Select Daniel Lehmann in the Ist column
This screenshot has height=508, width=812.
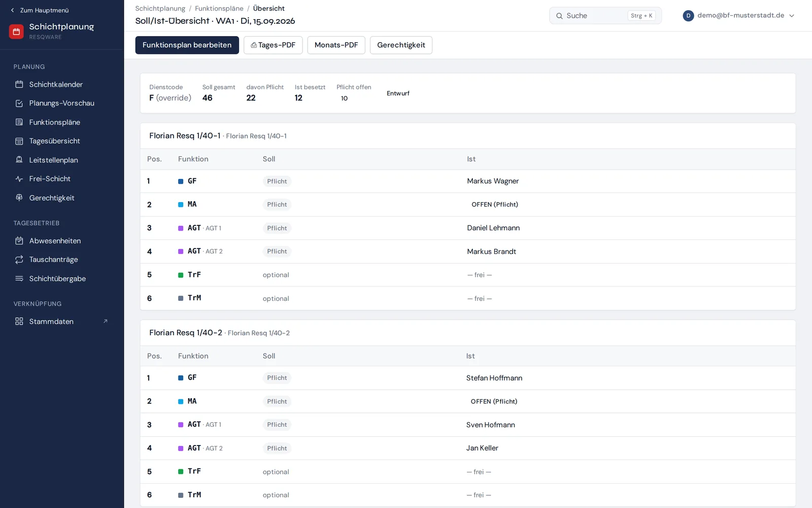pyautogui.click(x=493, y=228)
